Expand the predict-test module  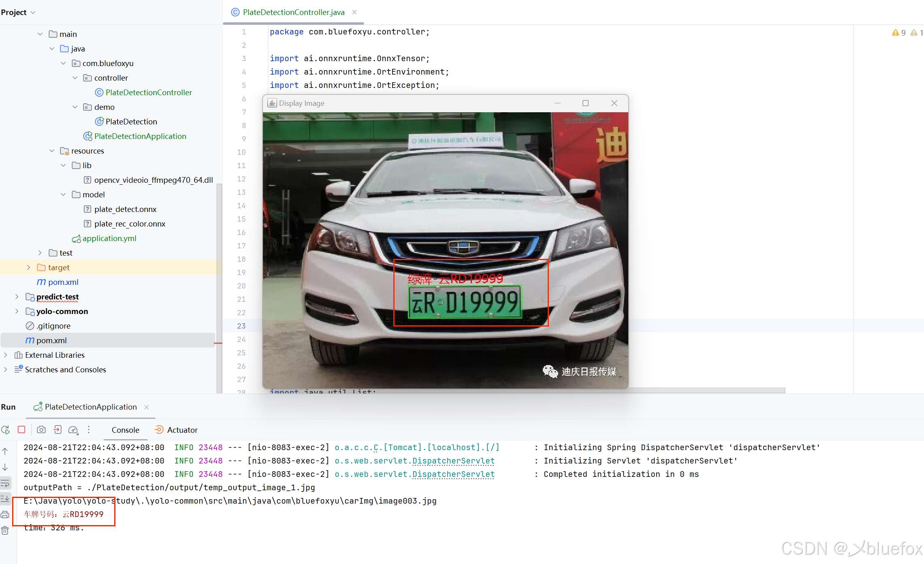17,297
